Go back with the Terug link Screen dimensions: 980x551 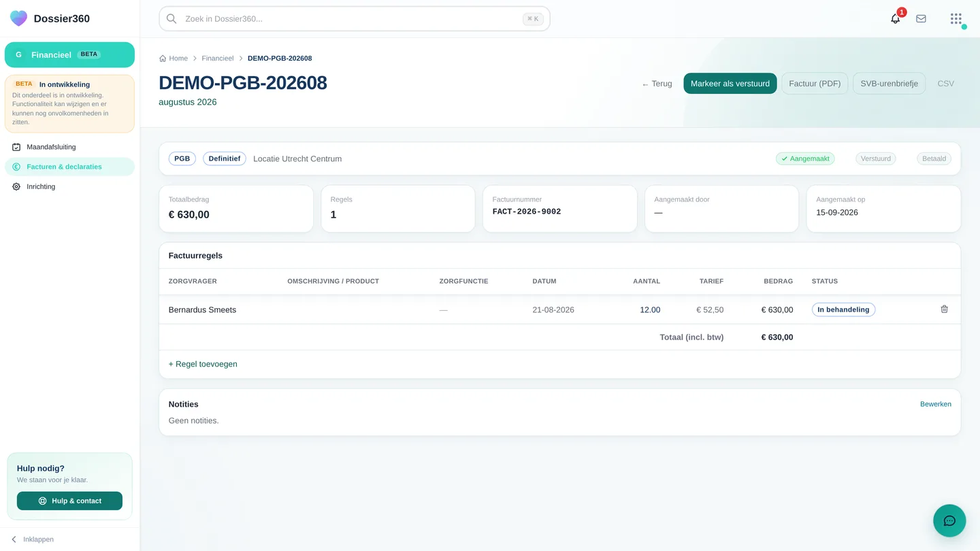(657, 84)
